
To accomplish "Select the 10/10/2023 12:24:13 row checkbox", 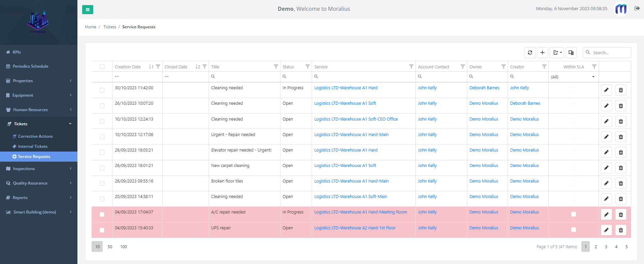I will 102,121.
